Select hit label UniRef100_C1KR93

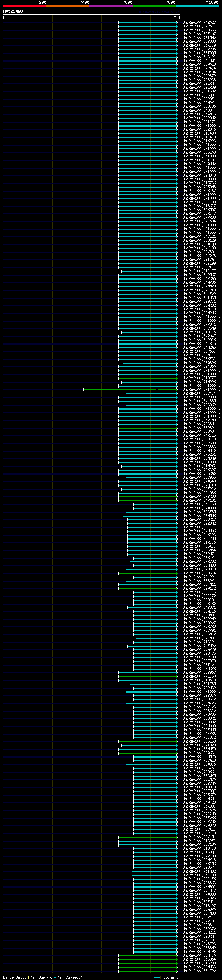coord(199,141)
